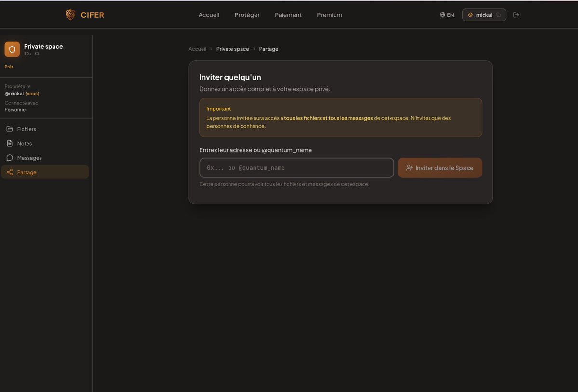Click the 'Cette personne pourra voir' hint

(x=284, y=184)
